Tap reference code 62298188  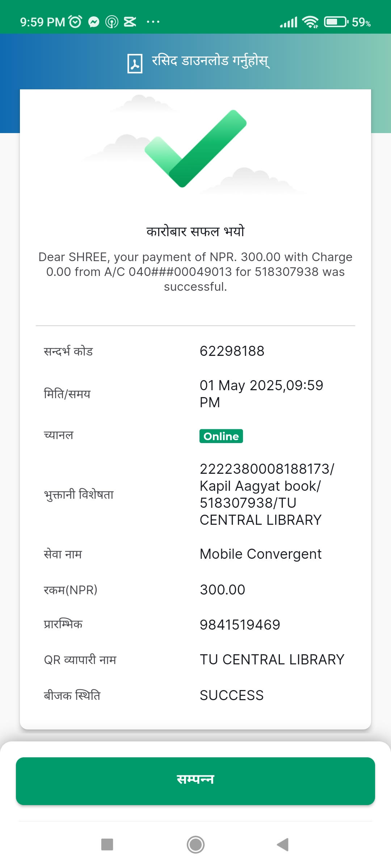point(232,351)
